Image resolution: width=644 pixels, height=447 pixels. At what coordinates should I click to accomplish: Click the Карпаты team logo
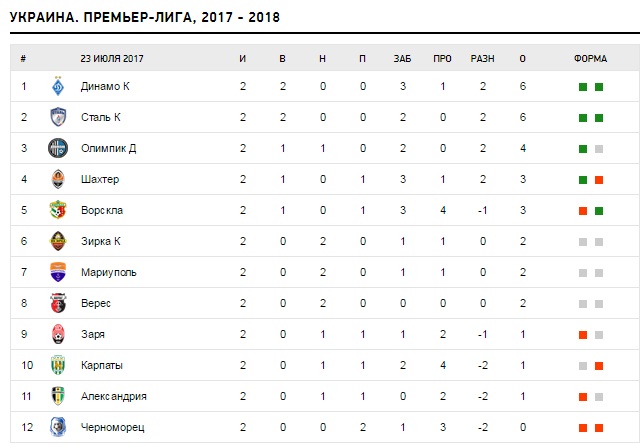click(58, 365)
